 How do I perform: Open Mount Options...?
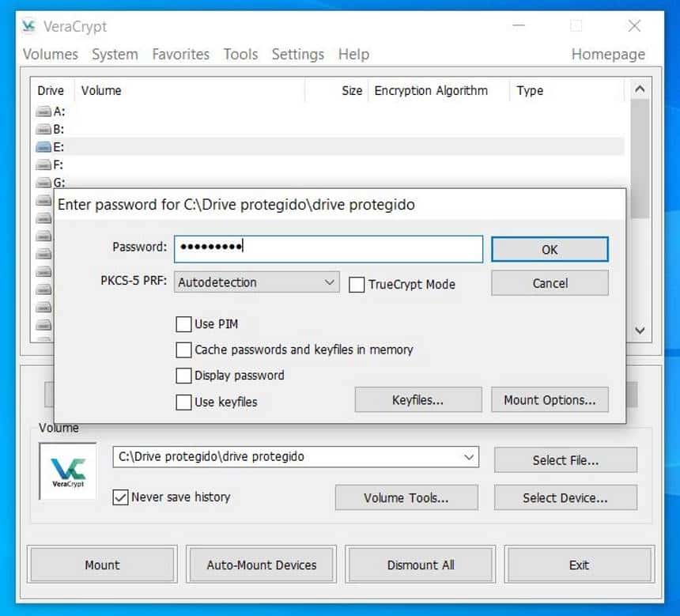550,399
